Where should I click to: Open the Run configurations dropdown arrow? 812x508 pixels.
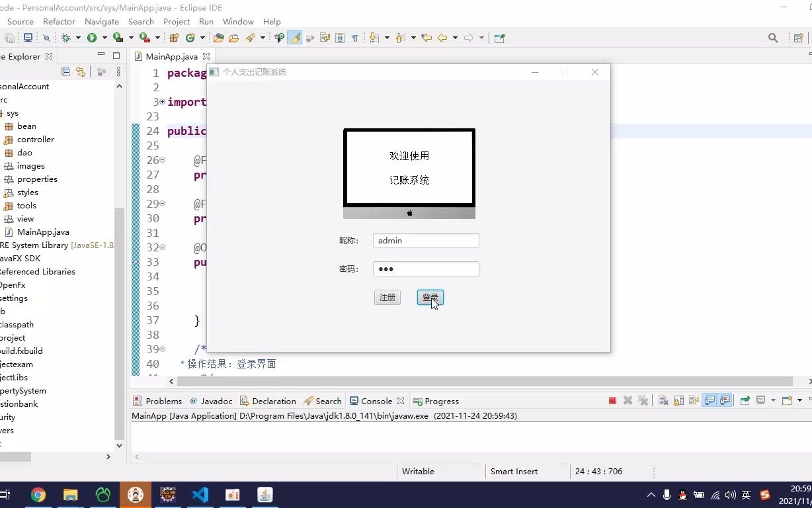104,38
